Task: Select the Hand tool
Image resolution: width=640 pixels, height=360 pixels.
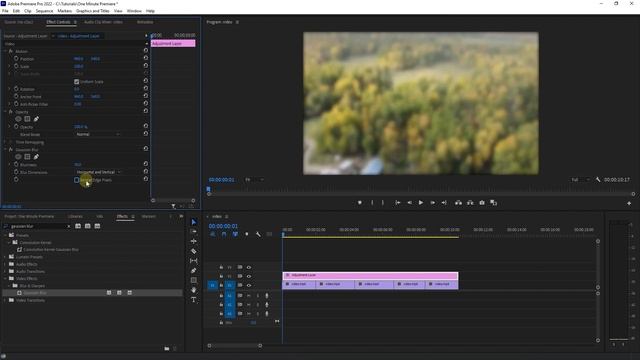Action: click(x=193, y=290)
